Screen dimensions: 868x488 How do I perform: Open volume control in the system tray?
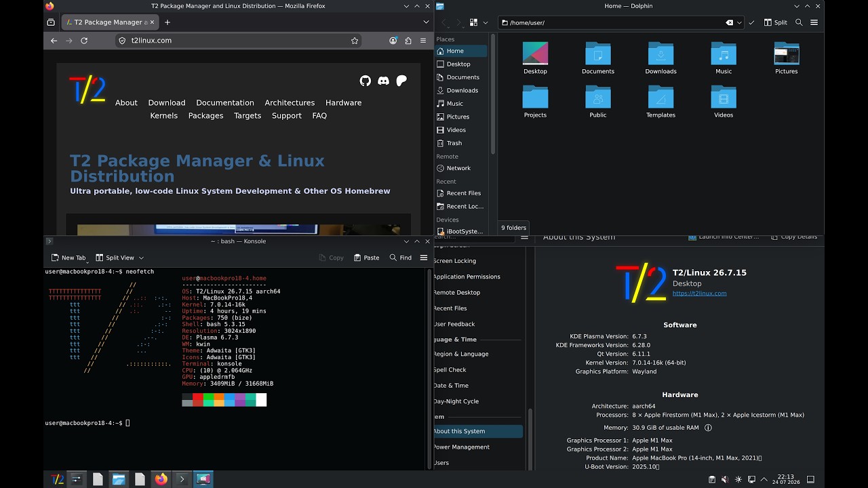coord(724,480)
